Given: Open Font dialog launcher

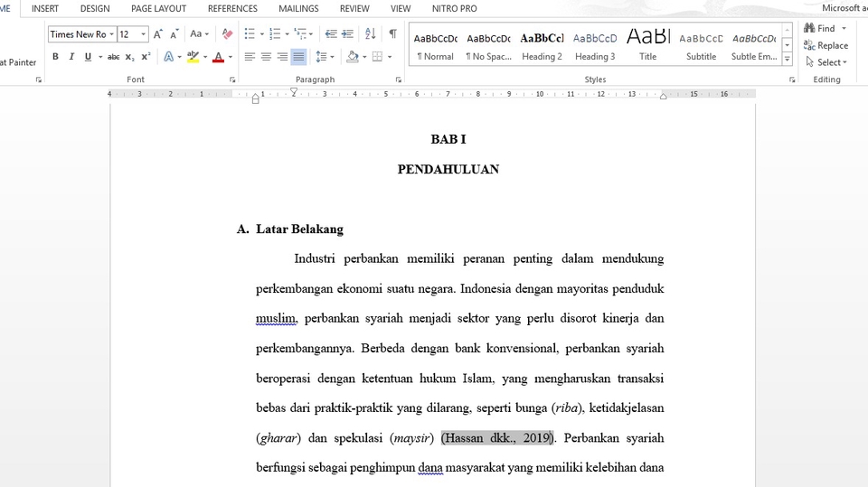Looking at the screenshot, I should (232, 80).
